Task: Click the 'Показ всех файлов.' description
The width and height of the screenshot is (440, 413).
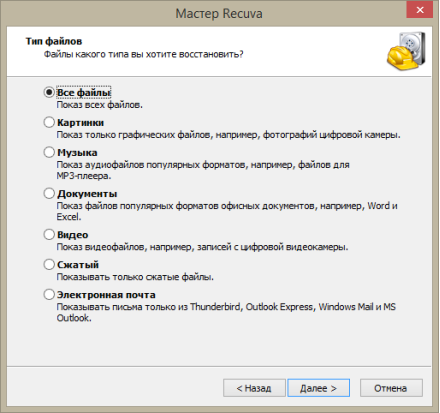Action: pyautogui.click(x=100, y=105)
